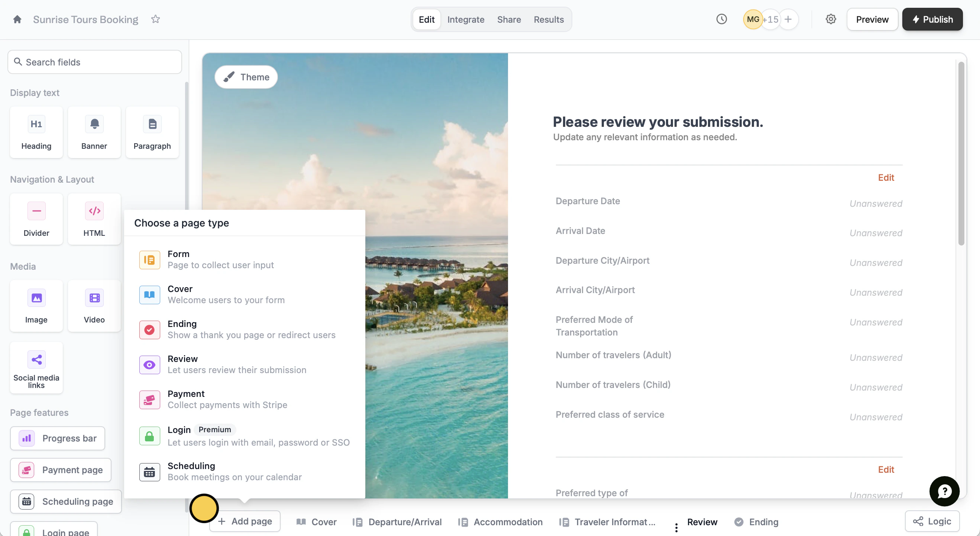Click the home icon
Viewport: 980px width, 536px height.
pos(17,19)
